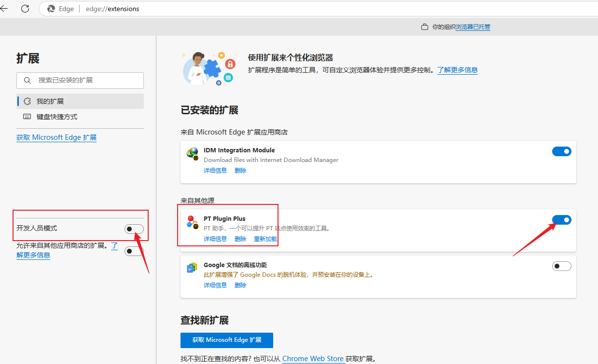Turn off the PT Plugin Plus toggle
Image resolution: width=598 pixels, height=364 pixels.
click(x=561, y=220)
